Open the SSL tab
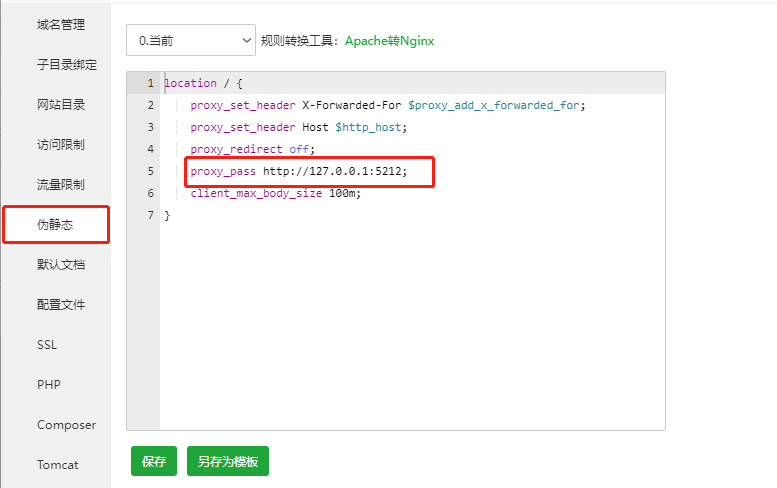Image resolution: width=777 pixels, height=488 pixels. pyautogui.click(x=47, y=345)
